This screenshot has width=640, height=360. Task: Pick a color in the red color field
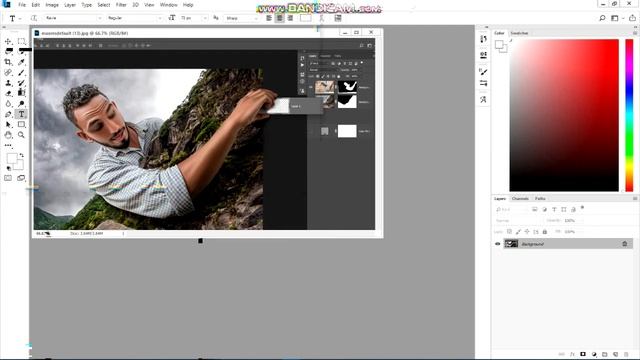click(564, 116)
